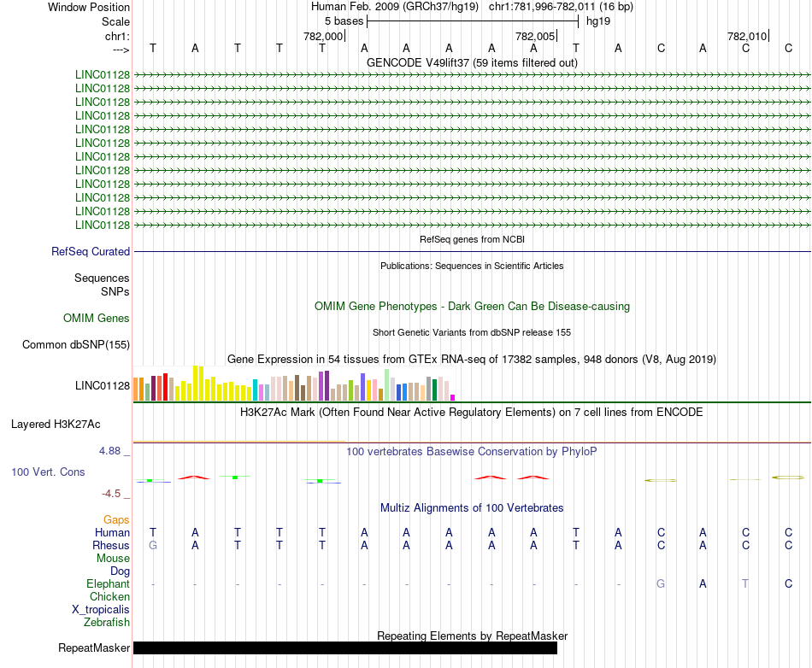Click the 4.88 PhyloP upper axis value
This screenshot has width=812, height=668.
[109, 451]
